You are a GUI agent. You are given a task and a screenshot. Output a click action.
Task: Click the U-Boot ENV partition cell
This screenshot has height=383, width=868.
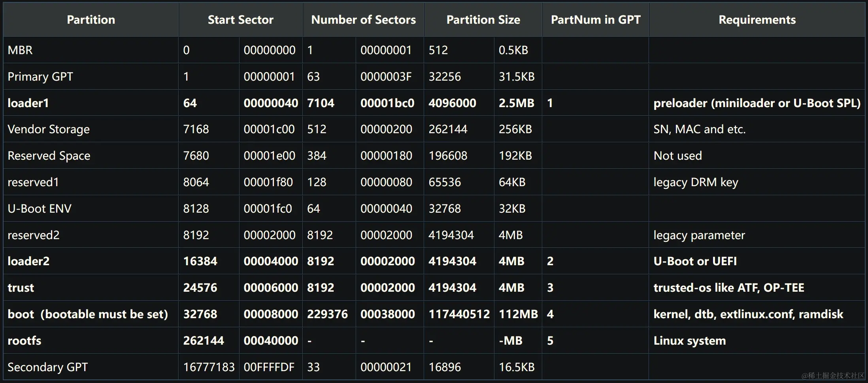(x=40, y=209)
